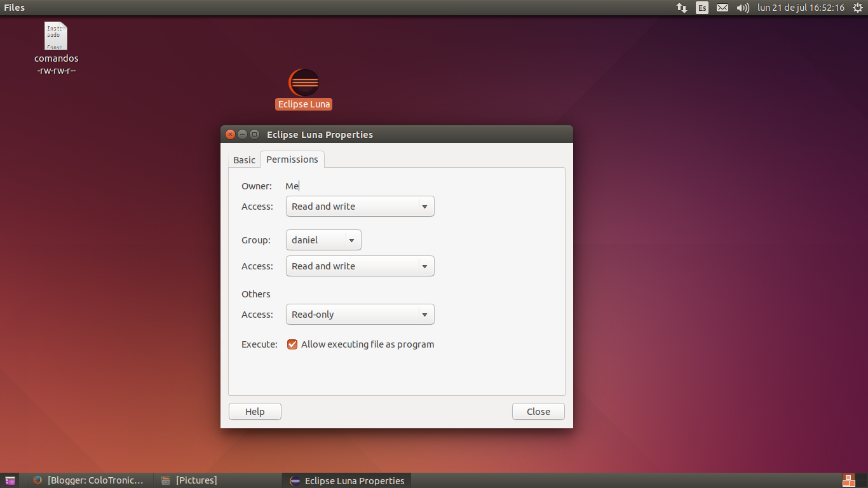Open the network connections indicator
Viewport: 868px width, 488px height.
click(682, 8)
